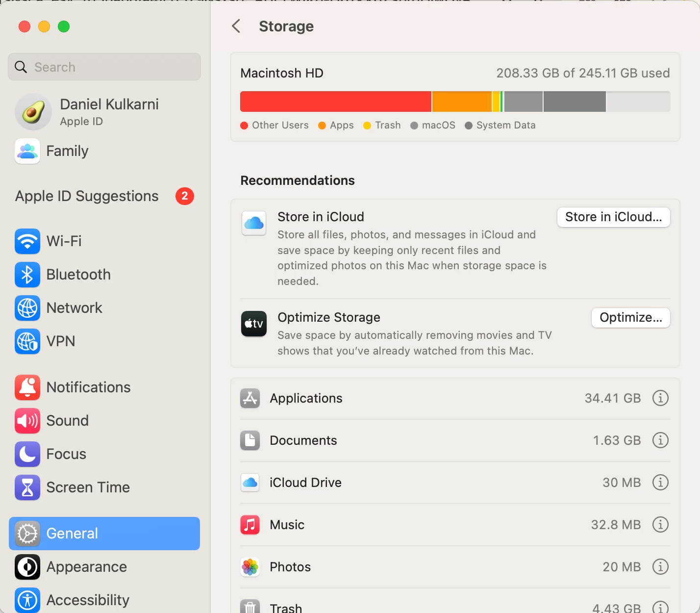Screen dimensions: 700x613
Task: Click the Wi-Fi icon in sidebar
Action: pos(27,241)
